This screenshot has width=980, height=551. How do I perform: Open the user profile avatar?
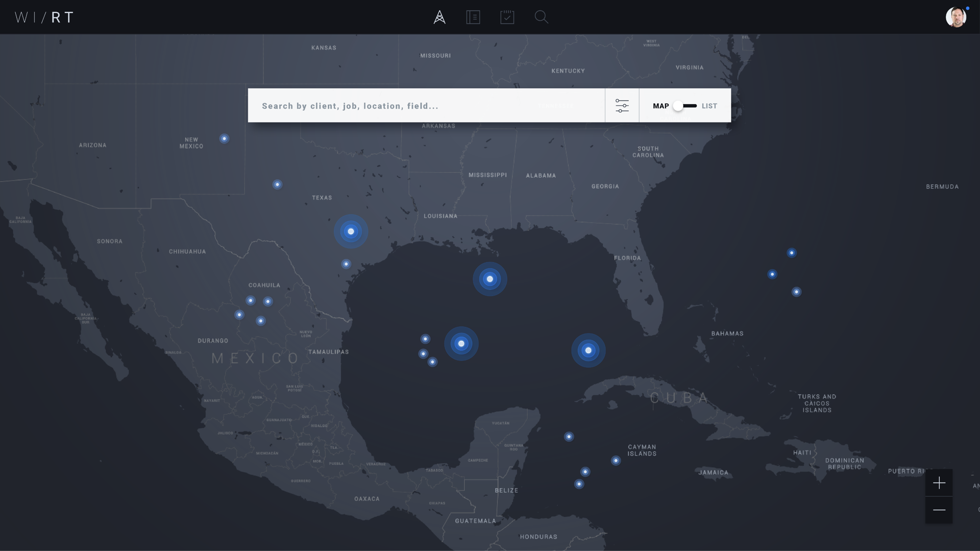[956, 17]
